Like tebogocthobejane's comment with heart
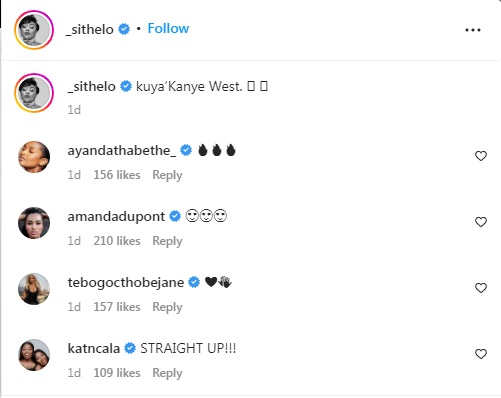501x398 pixels. pos(481,288)
